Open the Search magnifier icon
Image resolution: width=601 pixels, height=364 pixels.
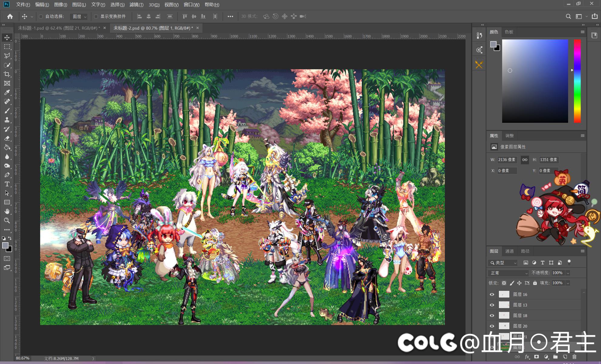pyautogui.click(x=568, y=16)
